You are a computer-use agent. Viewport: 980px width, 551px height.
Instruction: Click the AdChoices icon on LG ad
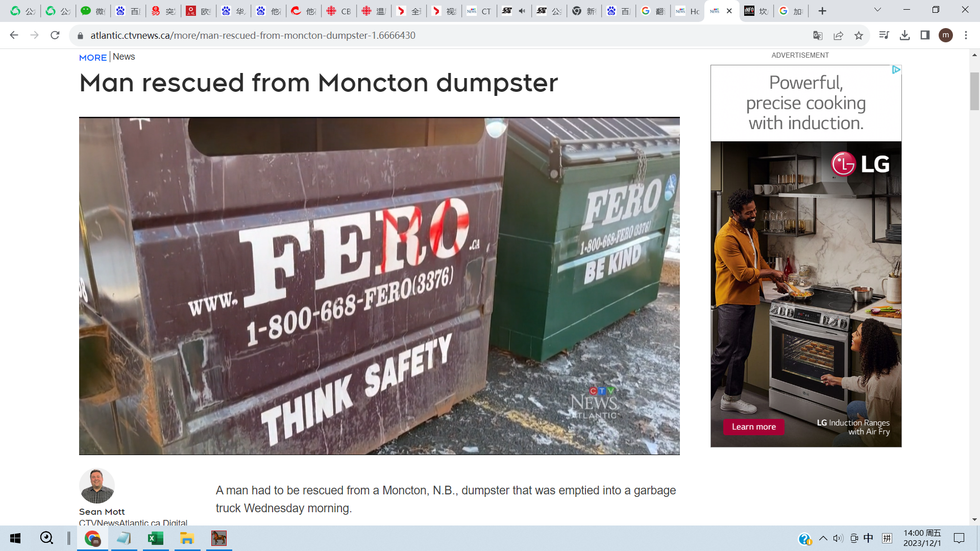point(896,70)
